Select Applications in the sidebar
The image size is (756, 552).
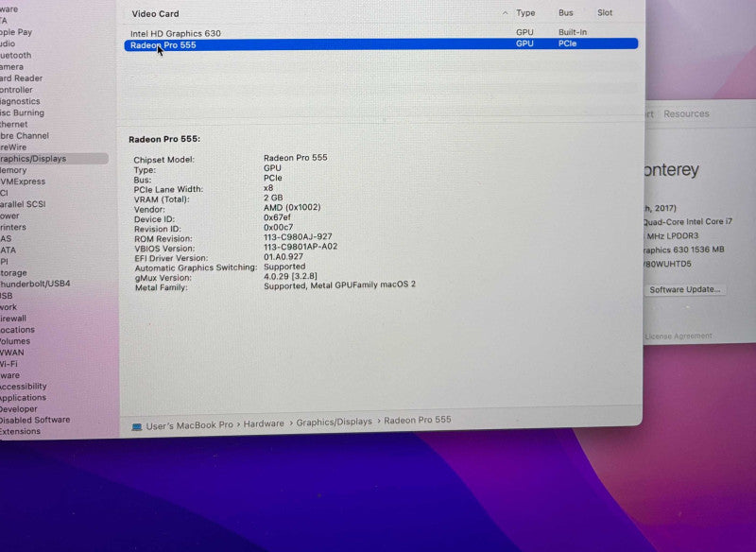pos(23,398)
